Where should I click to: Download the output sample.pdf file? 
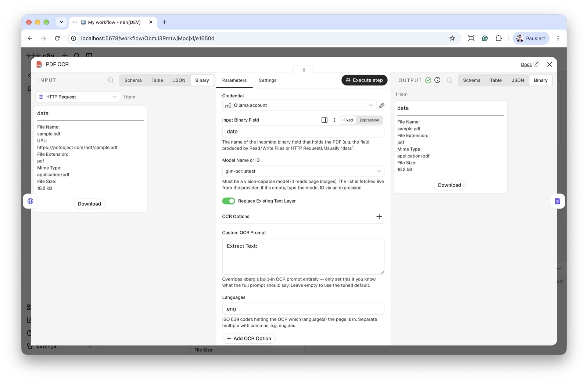(449, 185)
